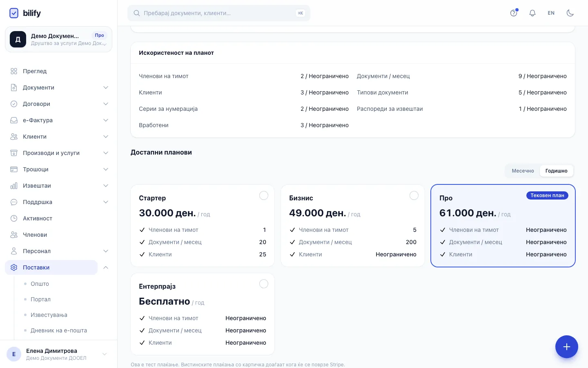The width and height of the screenshot is (588, 368).
Task: Click the Тековен план badge
Action: [x=547, y=195]
